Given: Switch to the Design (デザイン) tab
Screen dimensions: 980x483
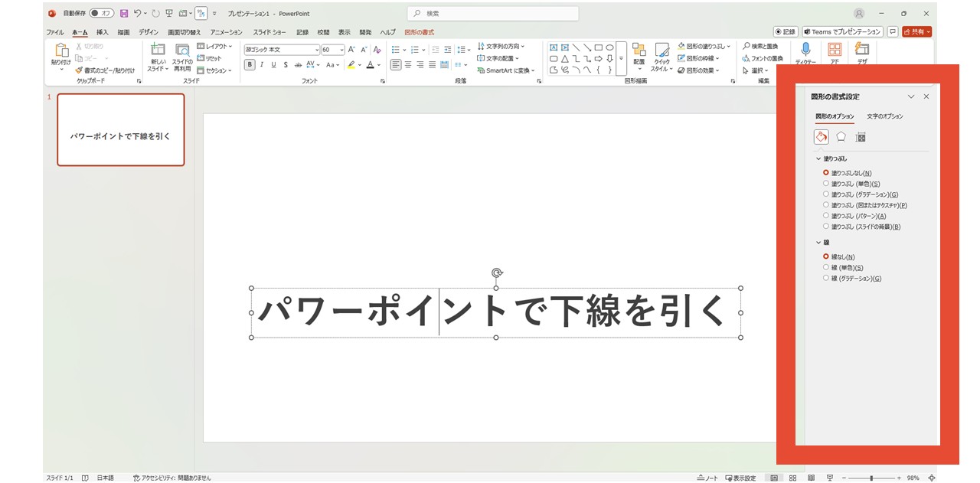Looking at the screenshot, I should point(149,32).
